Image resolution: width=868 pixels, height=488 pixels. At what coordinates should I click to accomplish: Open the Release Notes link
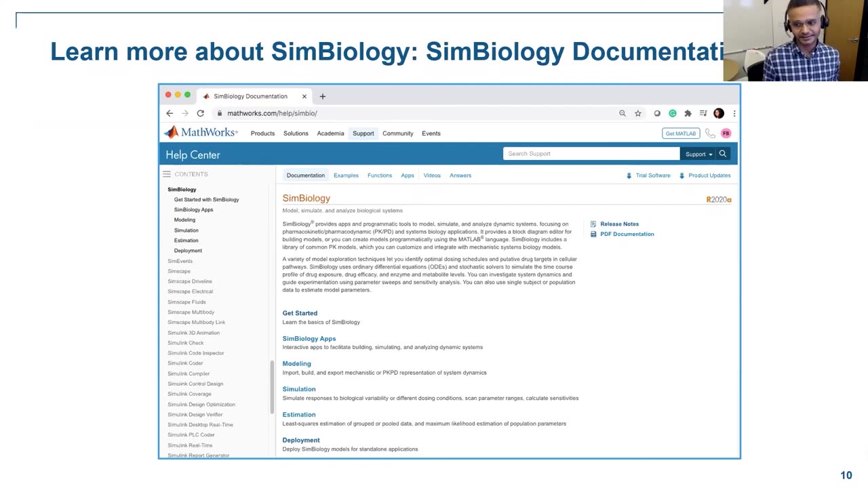(x=619, y=224)
